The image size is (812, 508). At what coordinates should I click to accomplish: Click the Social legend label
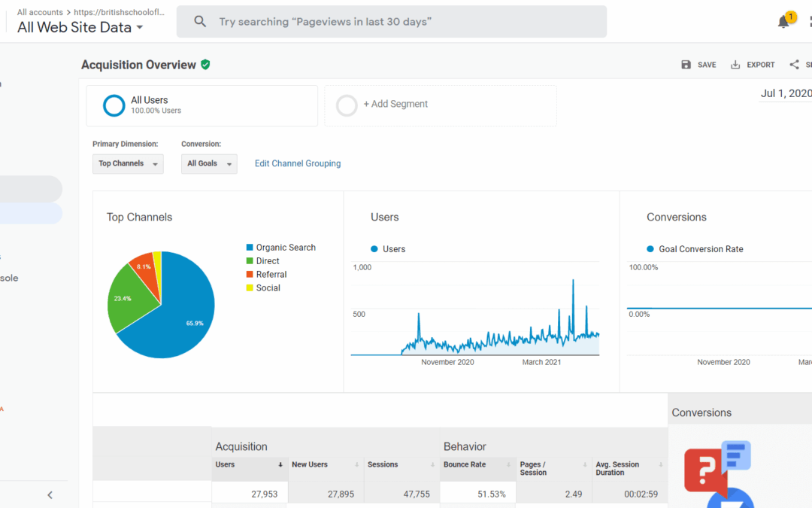pos(268,287)
